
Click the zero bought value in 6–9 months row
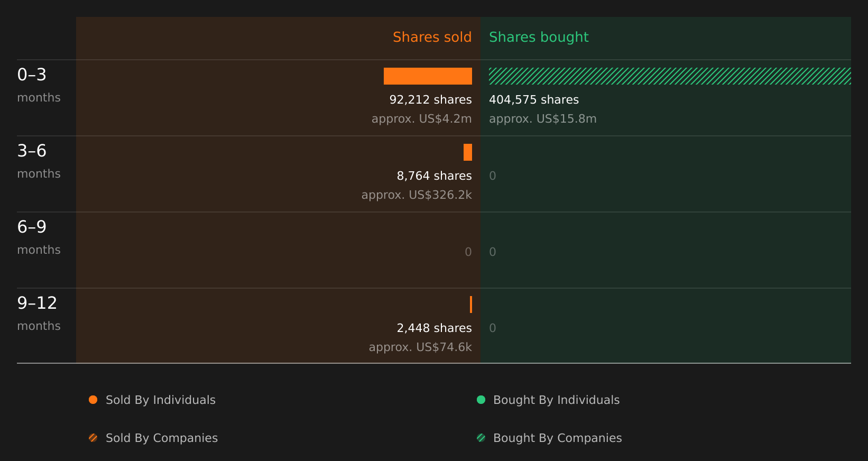tap(493, 252)
